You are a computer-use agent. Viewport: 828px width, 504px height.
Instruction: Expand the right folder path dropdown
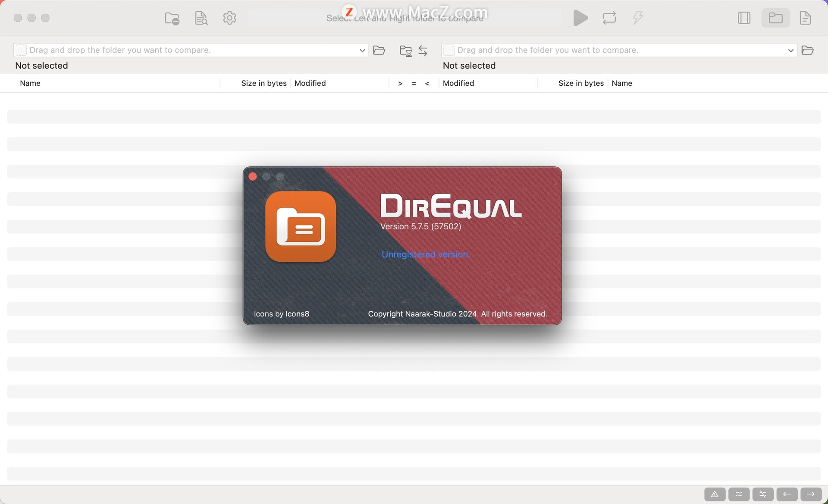click(x=790, y=50)
